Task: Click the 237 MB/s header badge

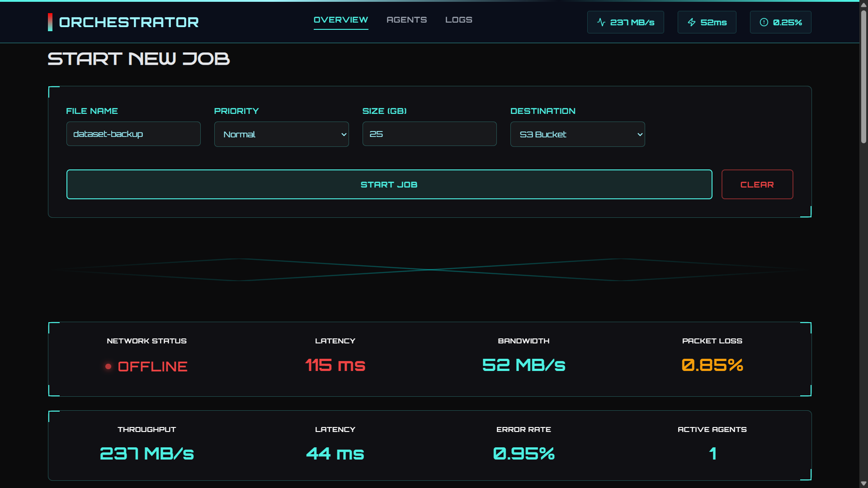Action: [x=625, y=22]
